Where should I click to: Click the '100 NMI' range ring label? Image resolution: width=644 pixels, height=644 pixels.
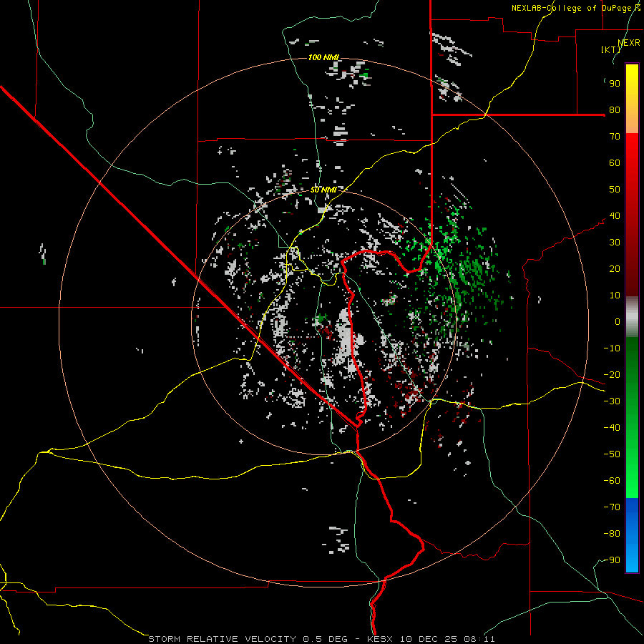coord(323,57)
